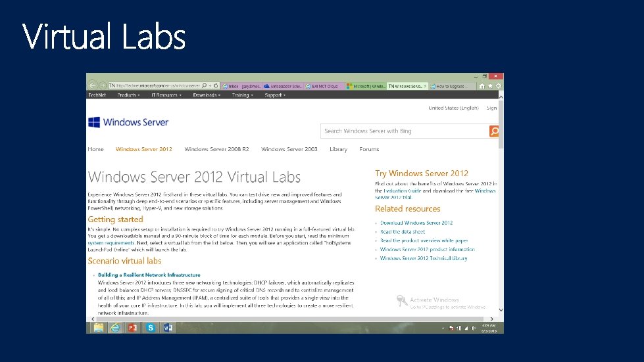Close the Windows Server browser tab
This screenshot has width=644, height=362.
[x=425, y=86]
